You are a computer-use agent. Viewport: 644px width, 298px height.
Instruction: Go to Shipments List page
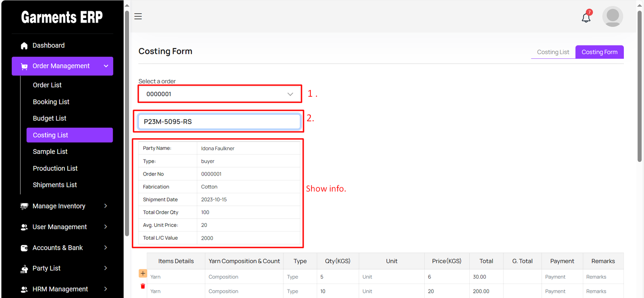[x=55, y=185]
